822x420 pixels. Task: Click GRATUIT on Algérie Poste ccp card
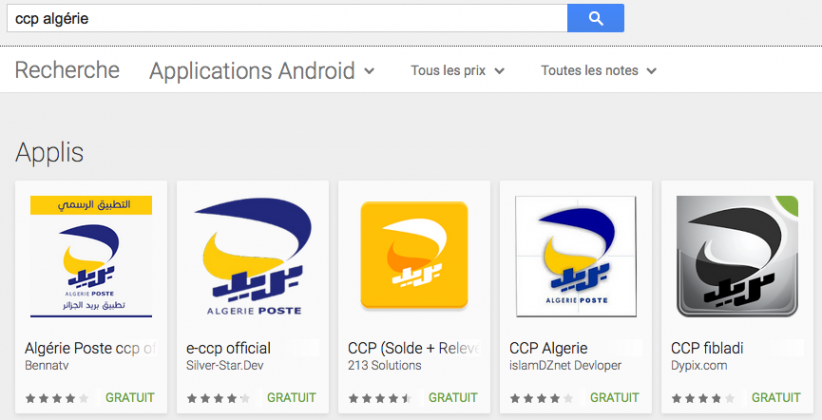pyautogui.click(x=129, y=398)
